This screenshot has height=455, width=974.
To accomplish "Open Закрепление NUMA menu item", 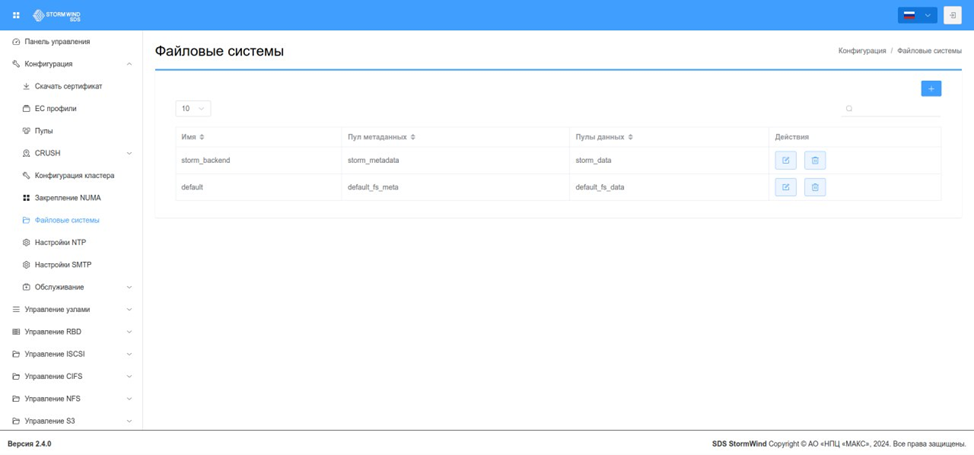I will (x=71, y=198).
